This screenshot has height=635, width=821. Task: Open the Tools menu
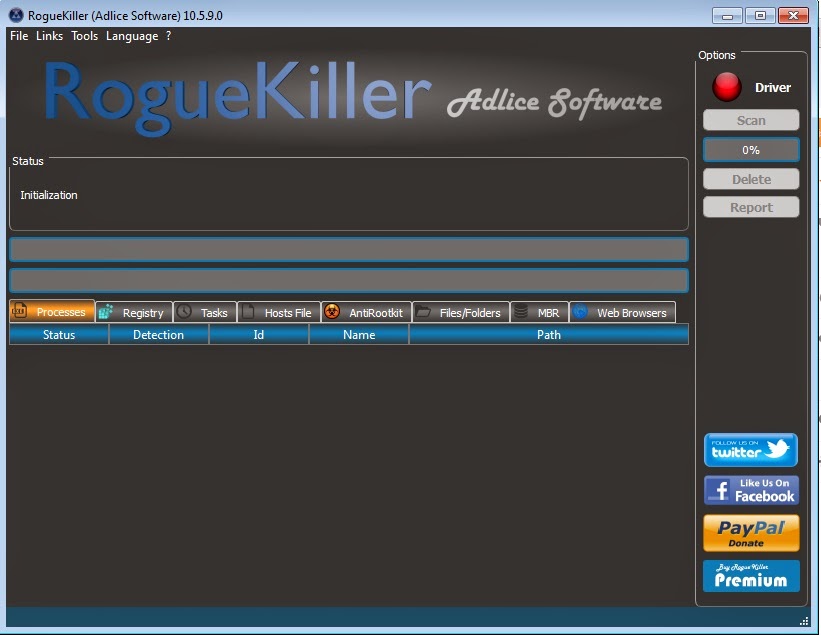[84, 36]
